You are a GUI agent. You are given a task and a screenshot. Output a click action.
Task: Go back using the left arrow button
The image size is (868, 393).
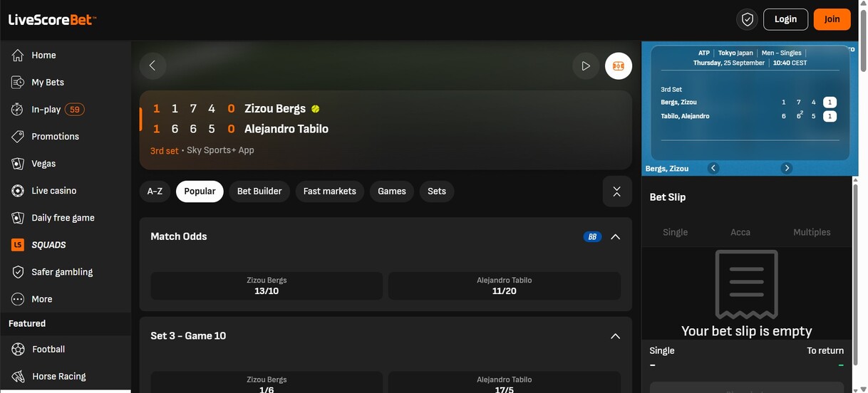coord(153,65)
